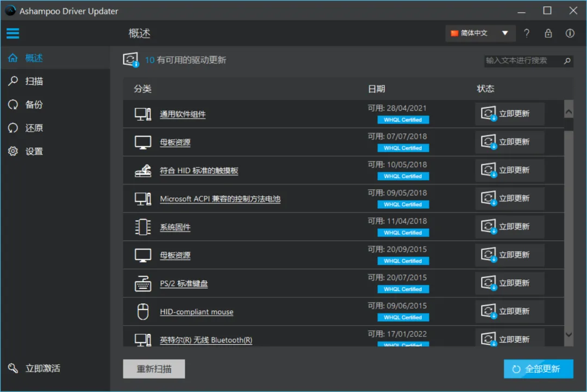The image size is (587, 392).
Task: Click the date 可用: 20/07/2015
Action: [397, 277]
